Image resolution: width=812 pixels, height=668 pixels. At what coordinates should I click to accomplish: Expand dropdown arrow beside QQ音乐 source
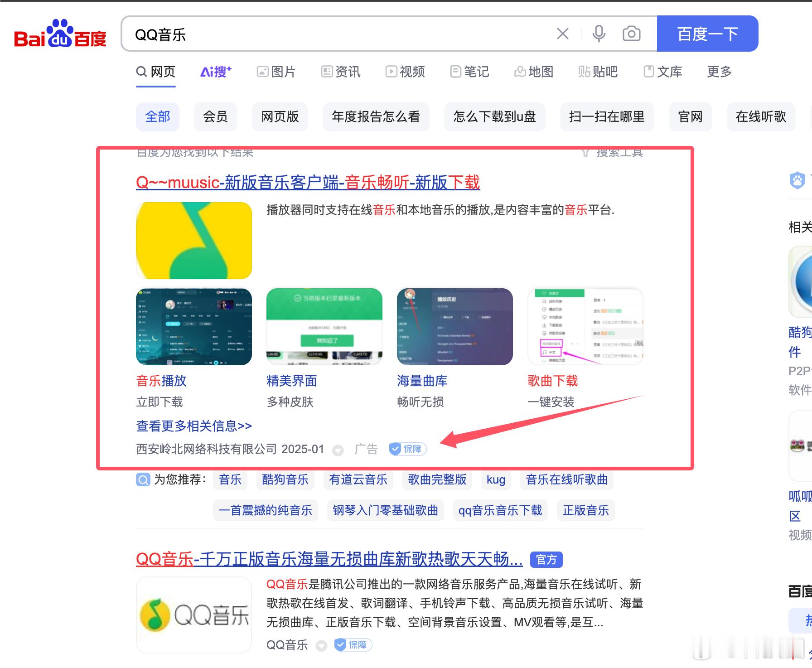pyautogui.click(x=321, y=646)
